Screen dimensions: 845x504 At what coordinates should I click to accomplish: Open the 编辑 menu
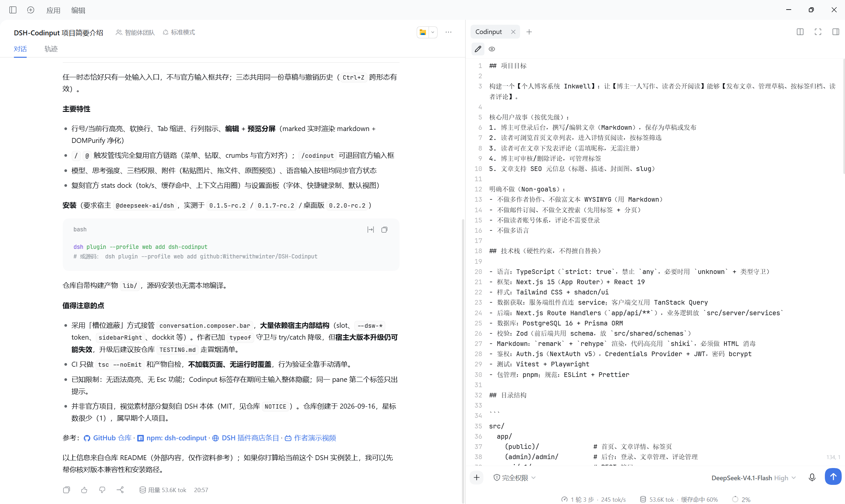(x=78, y=10)
